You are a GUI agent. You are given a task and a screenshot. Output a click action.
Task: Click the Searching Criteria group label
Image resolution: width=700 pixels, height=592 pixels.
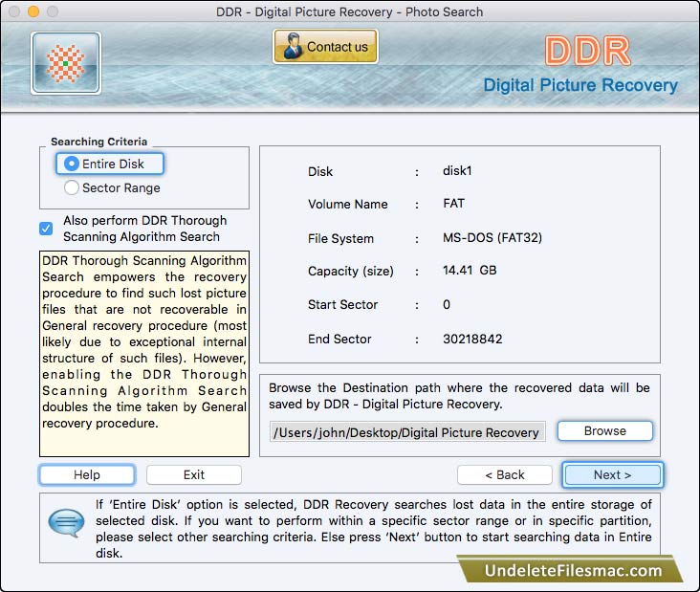point(98,142)
